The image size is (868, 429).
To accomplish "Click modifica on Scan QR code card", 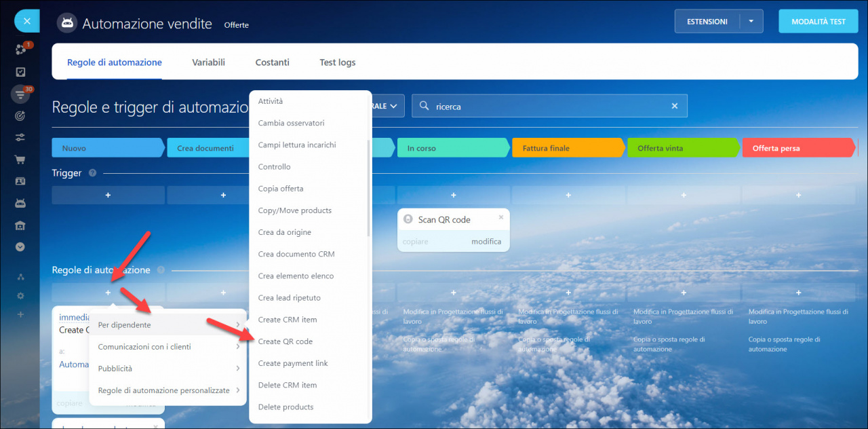I will (x=486, y=242).
